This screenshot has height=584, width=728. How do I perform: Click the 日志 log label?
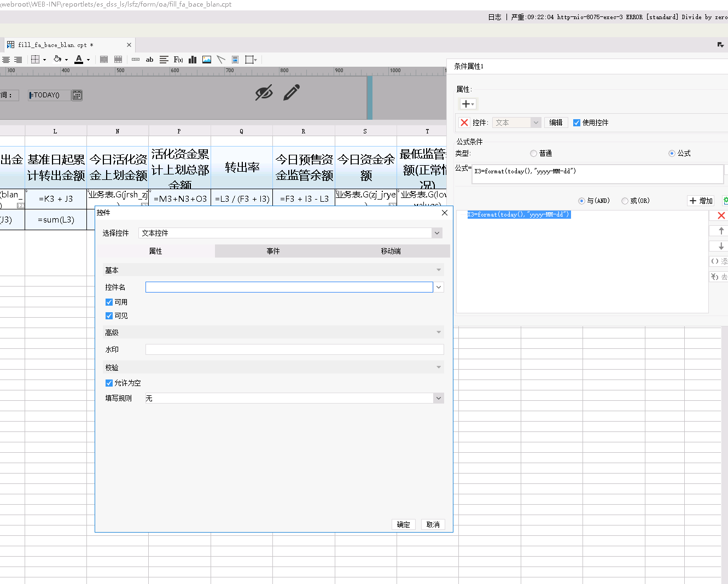click(494, 17)
